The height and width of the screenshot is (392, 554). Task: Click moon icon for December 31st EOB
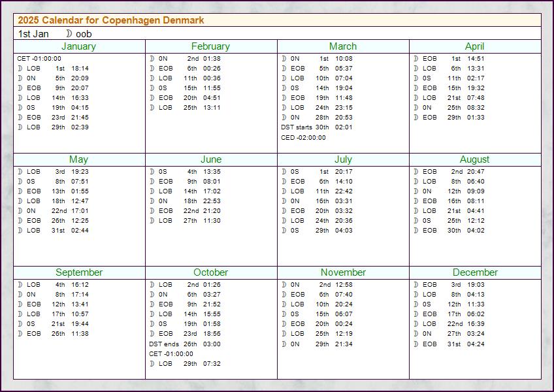(x=416, y=344)
